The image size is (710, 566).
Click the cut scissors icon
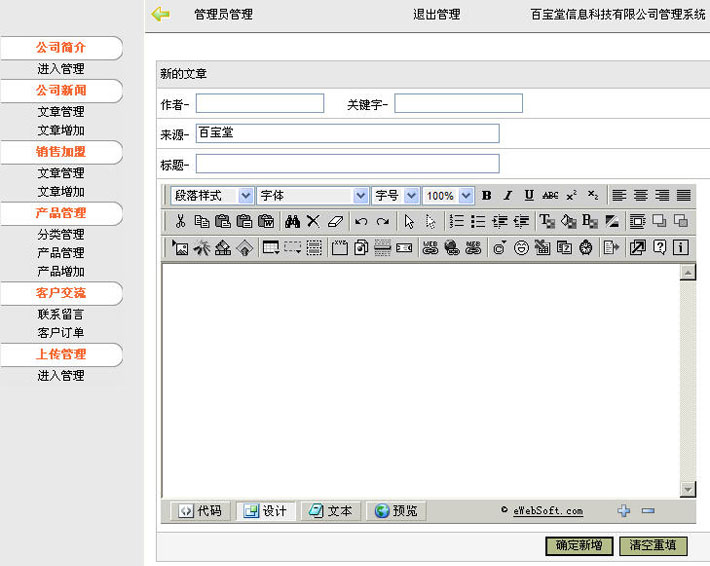[x=180, y=221]
